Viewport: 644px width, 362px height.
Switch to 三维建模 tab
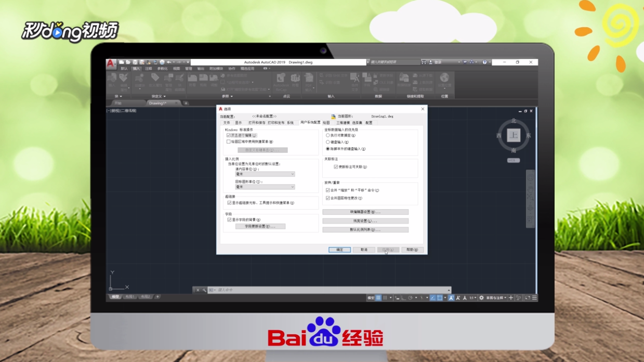coord(343,123)
